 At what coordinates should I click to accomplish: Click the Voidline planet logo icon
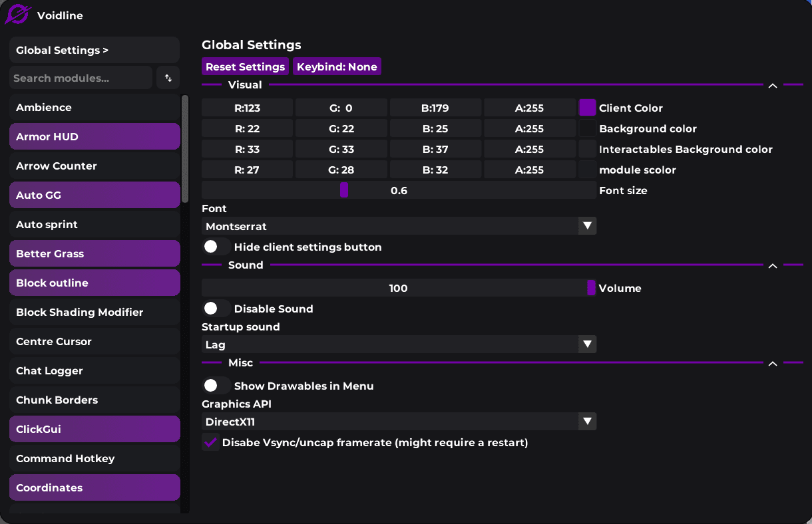point(18,14)
